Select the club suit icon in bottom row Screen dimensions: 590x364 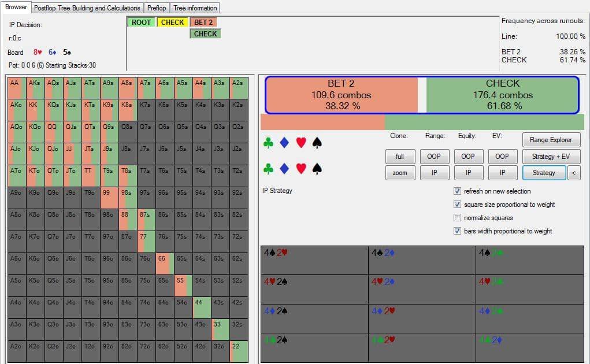(x=268, y=169)
